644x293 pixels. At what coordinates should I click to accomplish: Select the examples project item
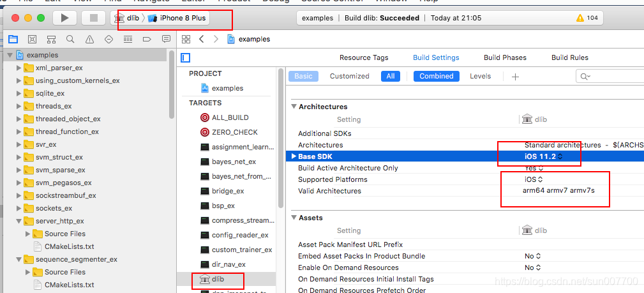point(222,88)
